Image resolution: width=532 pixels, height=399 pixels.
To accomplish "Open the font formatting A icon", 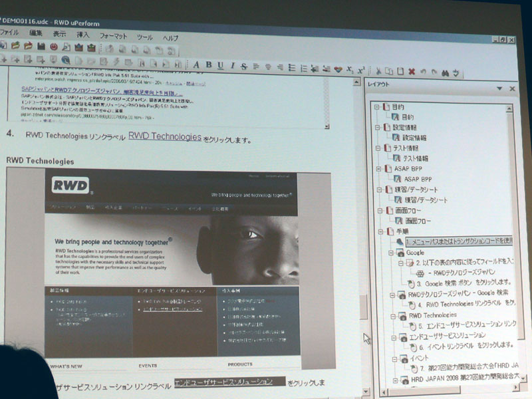I will tap(196, 65).
